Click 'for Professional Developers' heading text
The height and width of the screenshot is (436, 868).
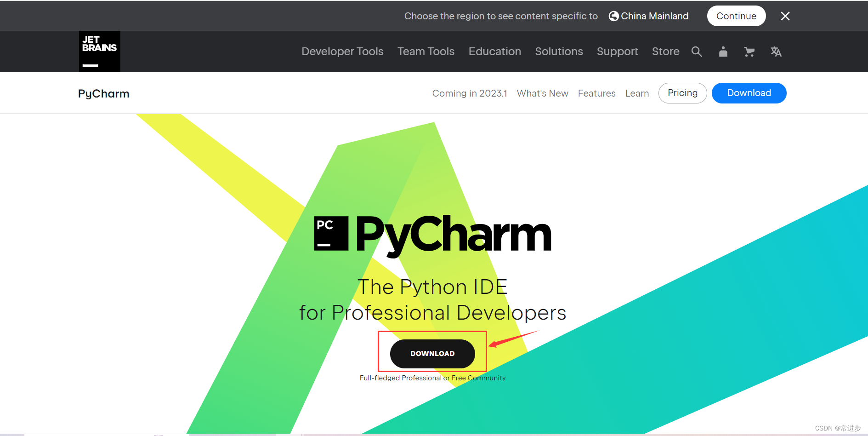(432, 313)
